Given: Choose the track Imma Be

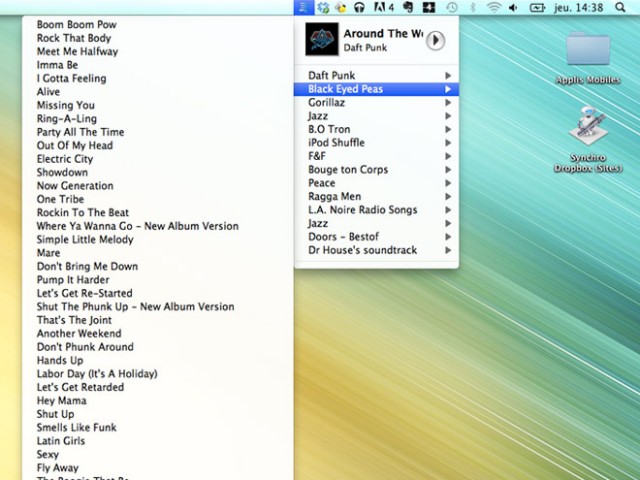Looking at the screenshot, I should pyautogui.click(x=158, y=65).
